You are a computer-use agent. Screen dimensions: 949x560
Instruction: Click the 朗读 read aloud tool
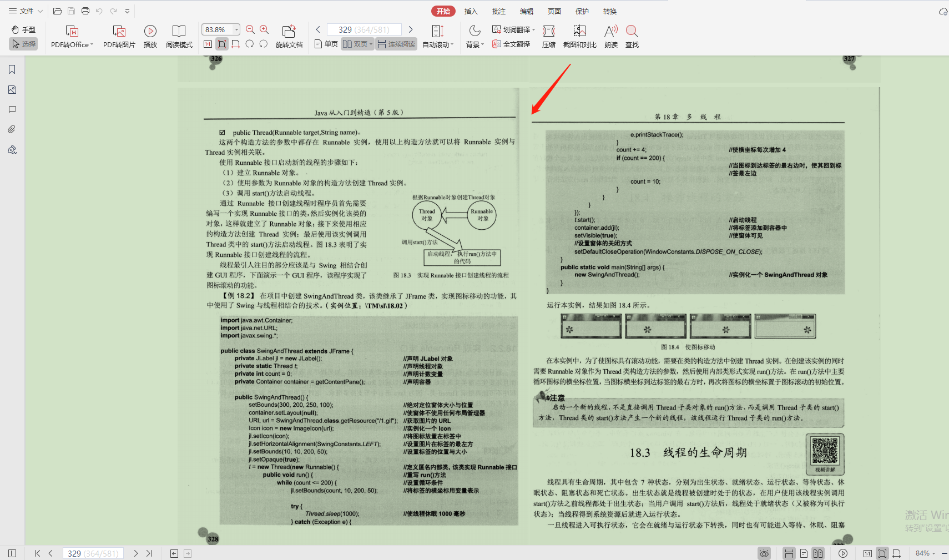point(611,37)
